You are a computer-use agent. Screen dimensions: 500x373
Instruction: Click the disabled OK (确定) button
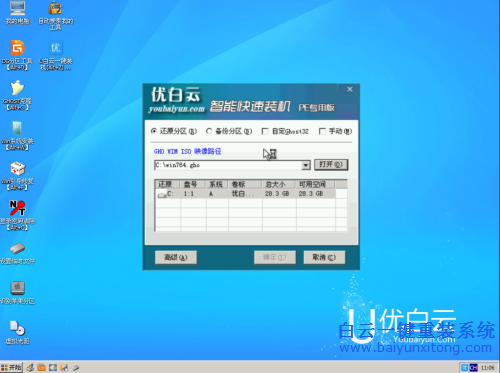(x=275, y=257)
